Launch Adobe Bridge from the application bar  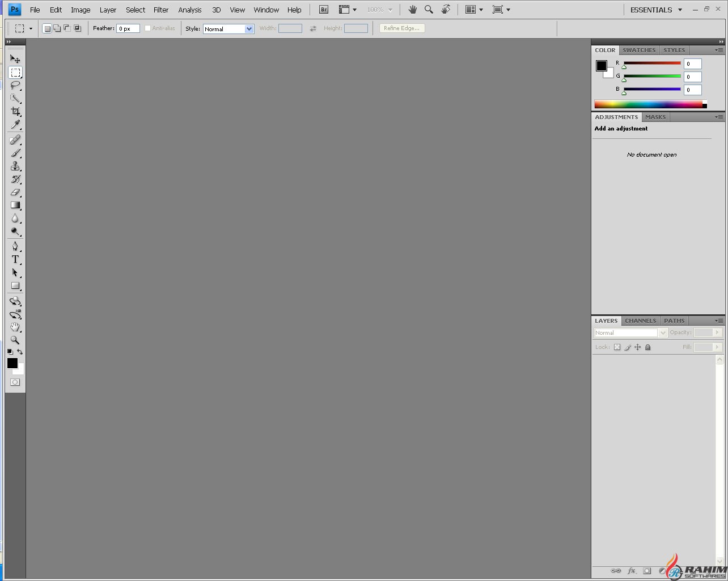click(x=323, y=9)
